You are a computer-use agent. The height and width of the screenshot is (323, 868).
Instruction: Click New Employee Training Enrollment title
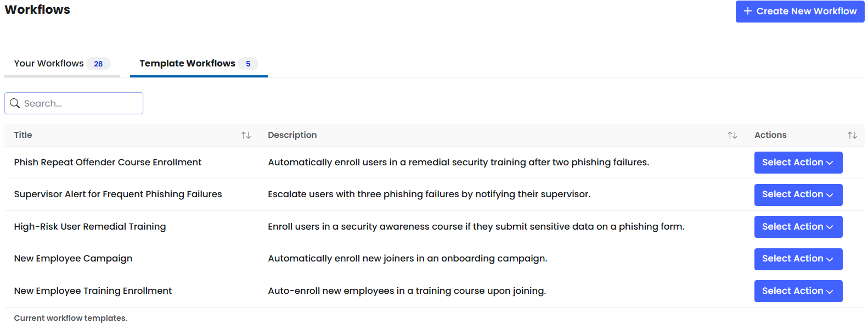coord(93,291)
